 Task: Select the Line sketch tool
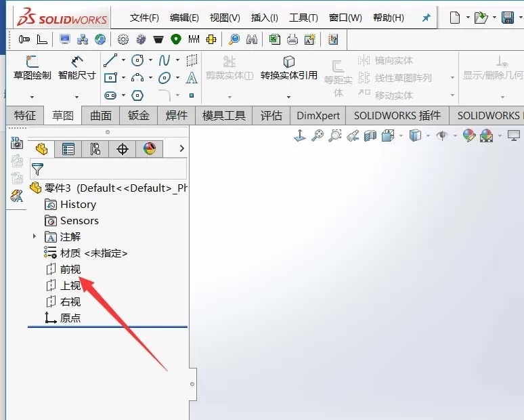pos(110,60)
